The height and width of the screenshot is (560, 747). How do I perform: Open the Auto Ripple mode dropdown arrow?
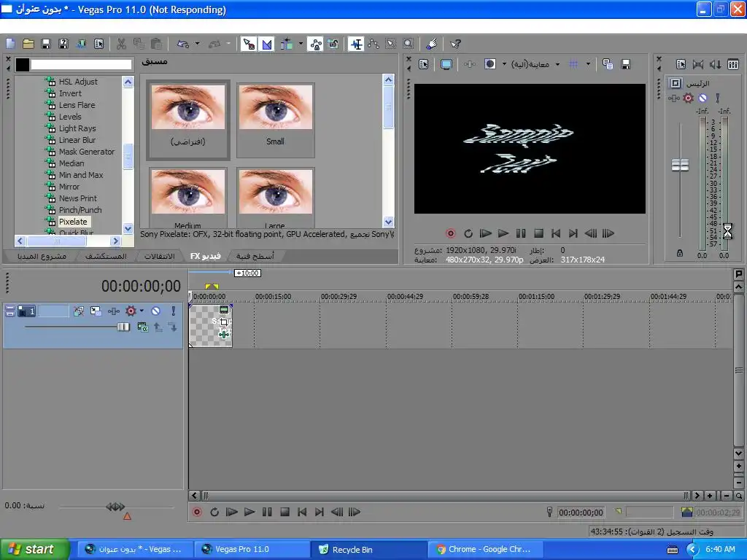pyautogui.click(x=301, y=44)
